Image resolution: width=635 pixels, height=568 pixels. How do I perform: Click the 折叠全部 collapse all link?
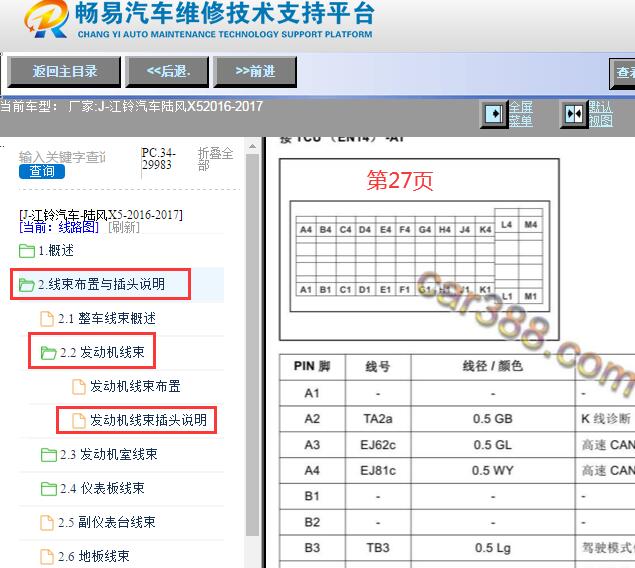pos(215,159)
